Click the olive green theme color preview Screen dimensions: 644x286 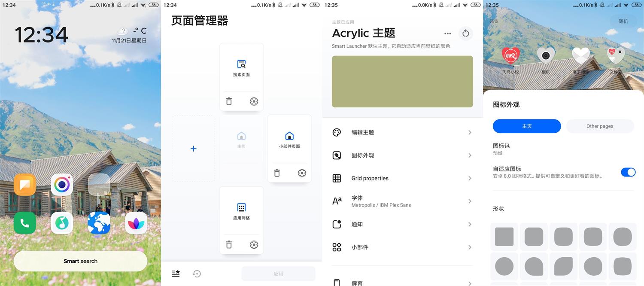(x=402, y=82)
